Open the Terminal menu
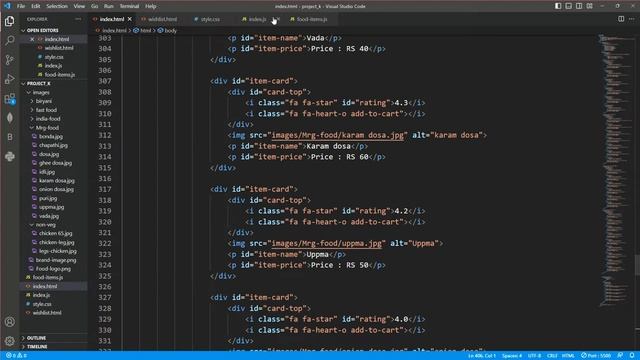640x360 pixels. click(129, 6)
